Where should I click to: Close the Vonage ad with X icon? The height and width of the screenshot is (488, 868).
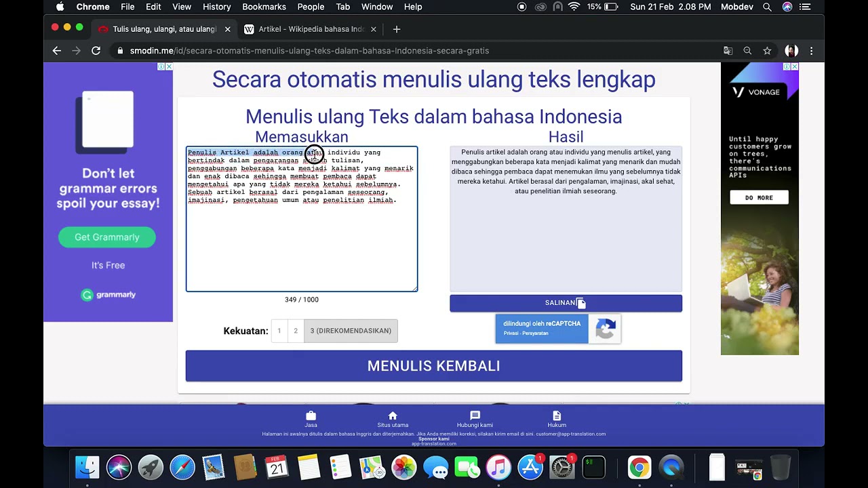[794, 66]
